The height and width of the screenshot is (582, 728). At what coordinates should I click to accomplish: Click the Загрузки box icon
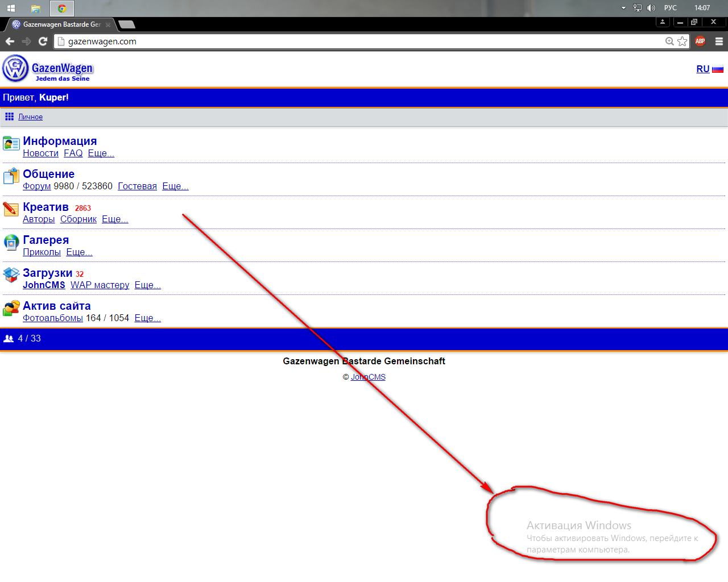coord(11,275)
